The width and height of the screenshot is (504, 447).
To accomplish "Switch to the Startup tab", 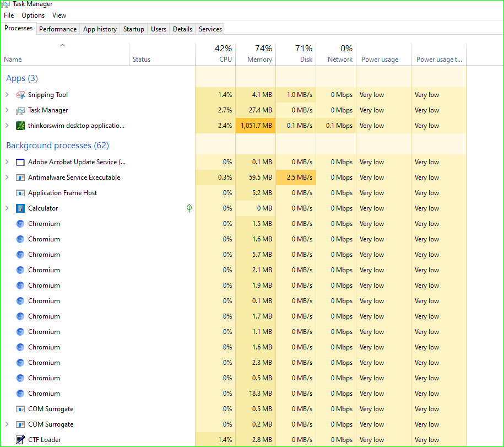I will tap(134, 29).
